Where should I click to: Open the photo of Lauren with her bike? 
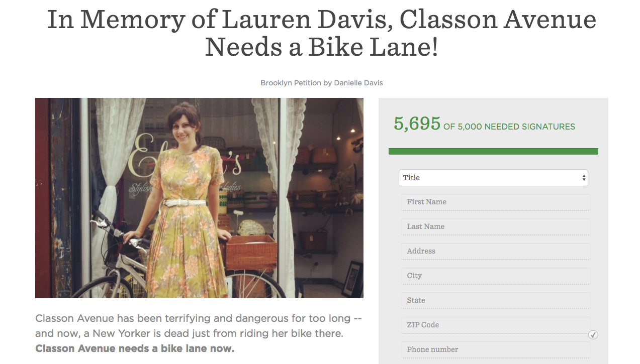click(199, 198)
